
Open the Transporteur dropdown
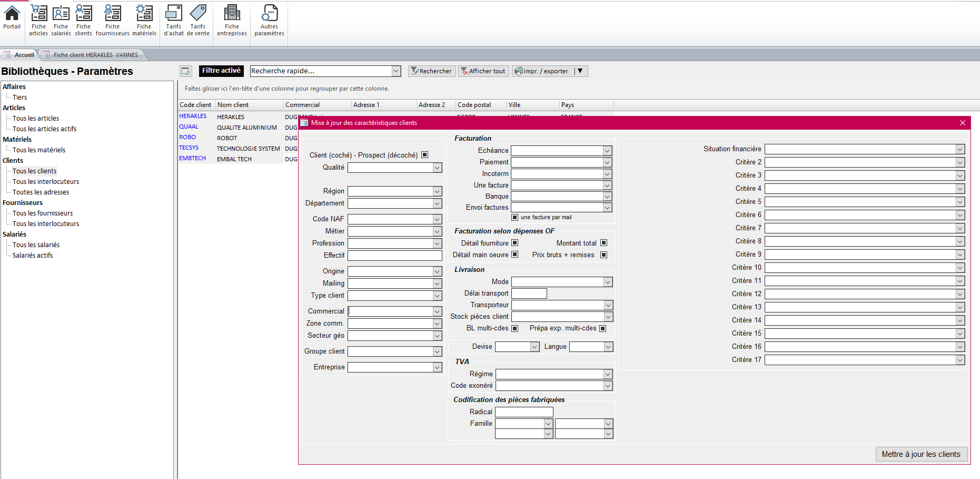(607, 305)
